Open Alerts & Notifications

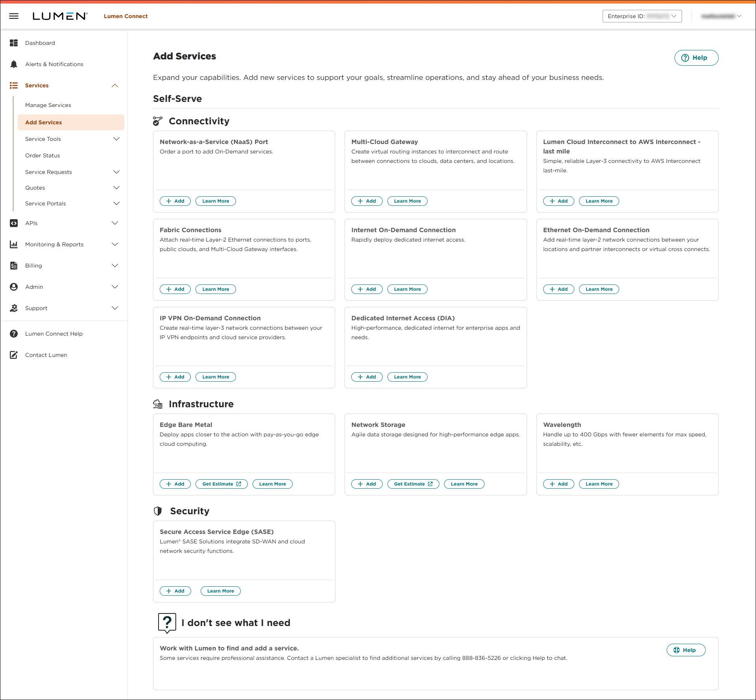click(x=54, y=64)
